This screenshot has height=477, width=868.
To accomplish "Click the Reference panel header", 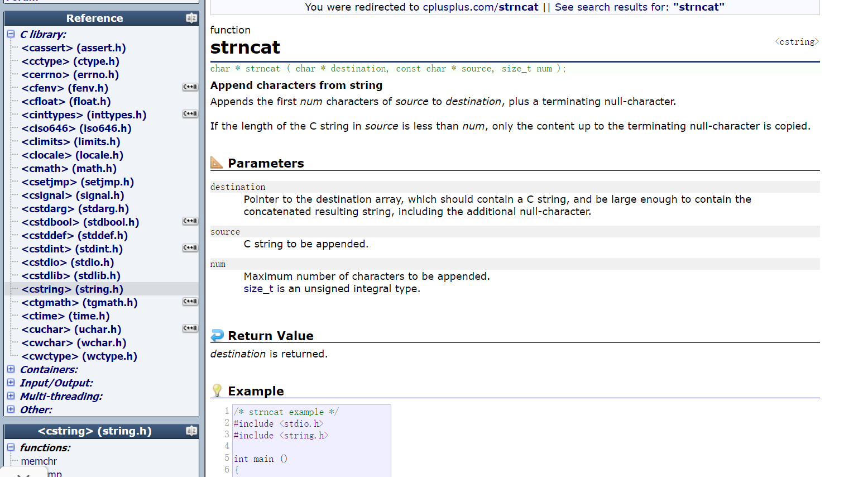I will click(x=102, y=18).
